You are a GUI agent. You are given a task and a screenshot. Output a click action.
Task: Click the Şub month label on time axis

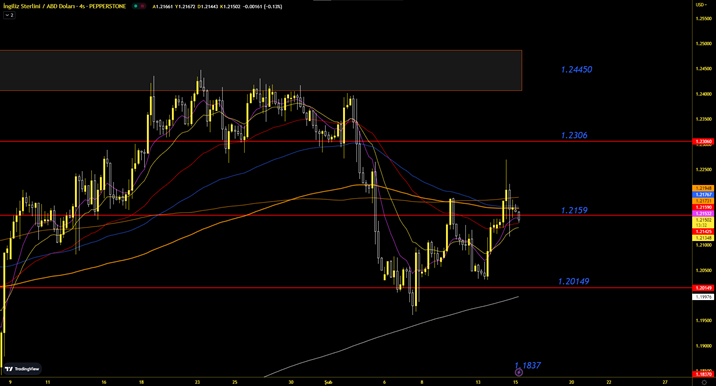pyautogui.click(x=327, y=382)
